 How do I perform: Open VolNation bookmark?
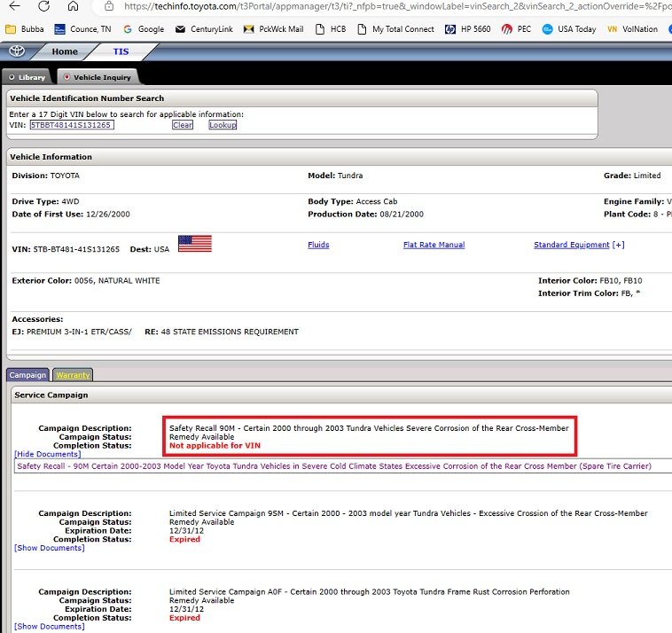pos(633,29)
